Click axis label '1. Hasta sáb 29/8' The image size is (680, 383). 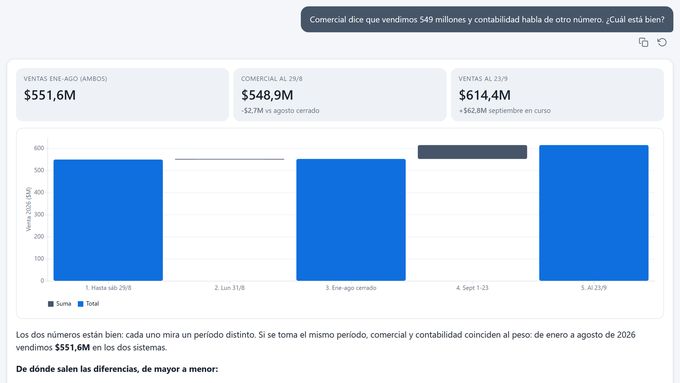(x=108, y=288)
